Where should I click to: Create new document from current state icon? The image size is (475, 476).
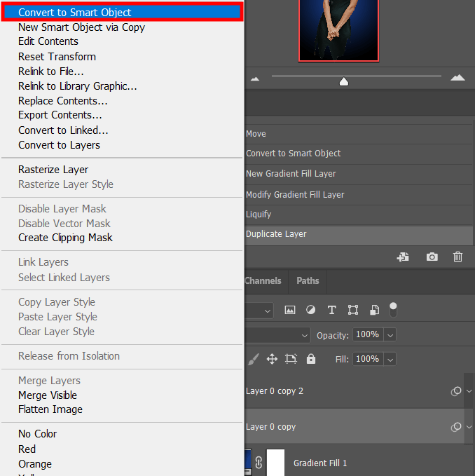[x=403, y=257]
